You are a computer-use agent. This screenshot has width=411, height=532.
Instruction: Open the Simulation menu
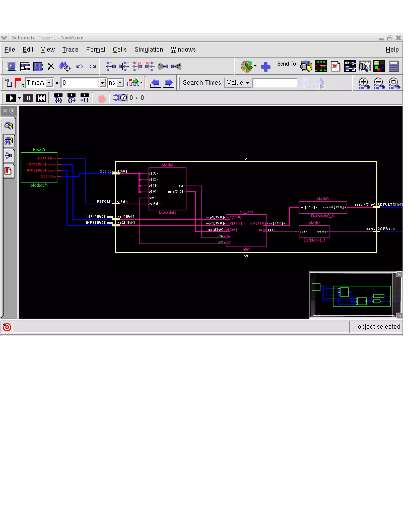149,49
